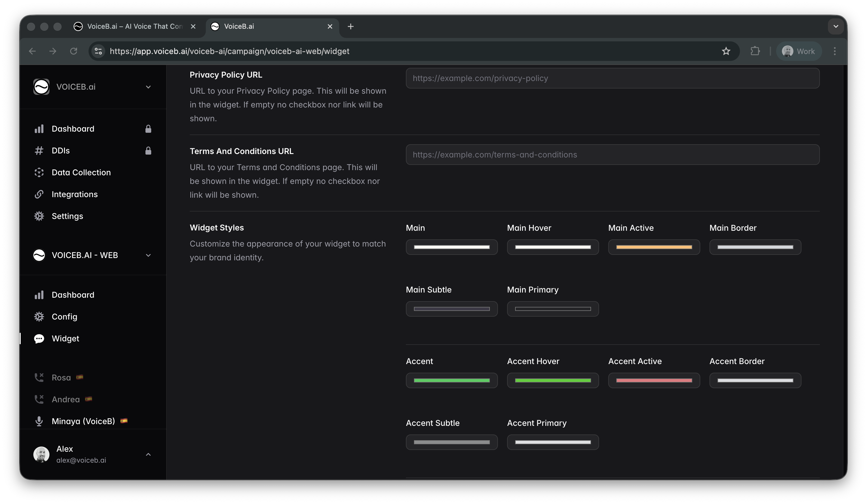The height and width of the screenshot is (504, 867).
Task: Switch to the VoiceB.ai – AI Voice tab
Action: (x=134, y=26)
